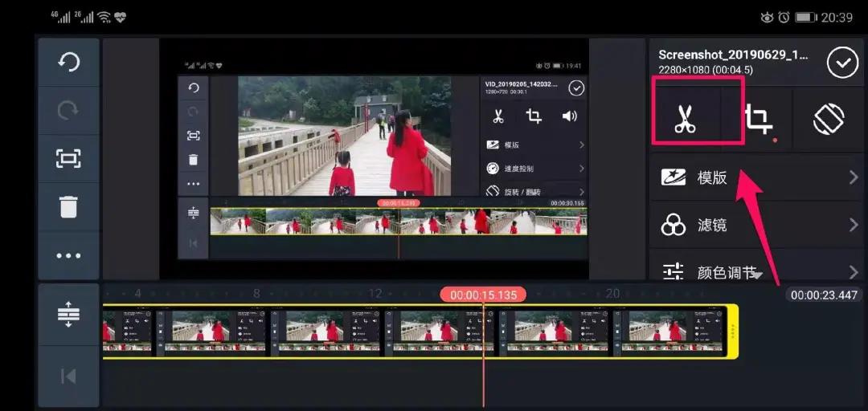This screenshot has height=411, width=868.
Task: Open the 滤镜 option
Action: pos(756,225)
